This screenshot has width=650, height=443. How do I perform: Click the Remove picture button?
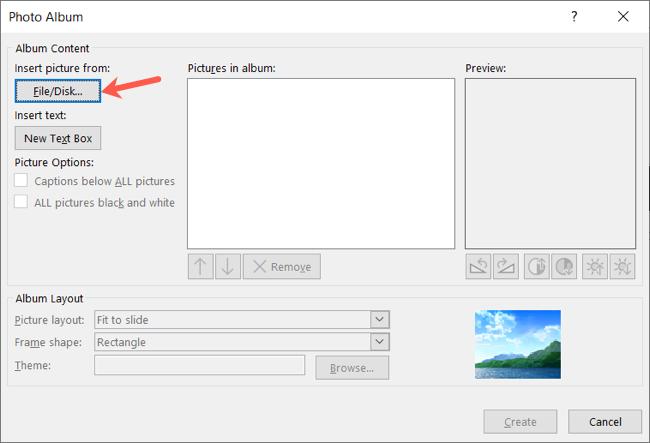(282, 266)
